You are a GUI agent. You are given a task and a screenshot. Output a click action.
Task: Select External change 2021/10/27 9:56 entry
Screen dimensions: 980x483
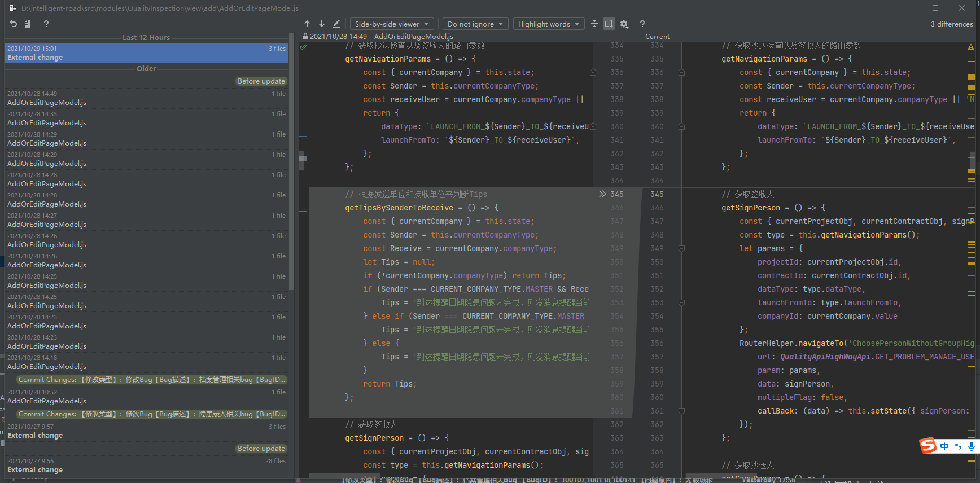[146, 466]
